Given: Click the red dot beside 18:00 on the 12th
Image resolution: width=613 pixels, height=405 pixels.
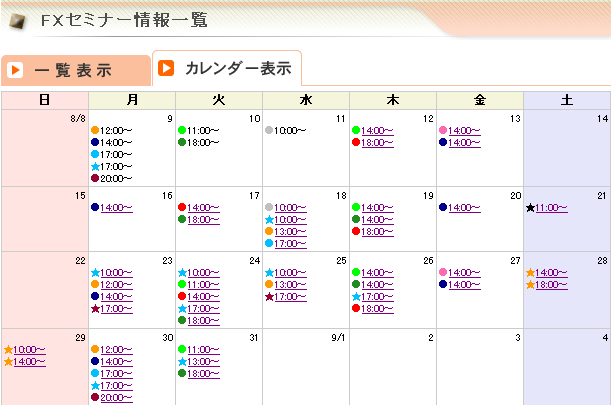Looking at the screenshot, I should (356, 142).
